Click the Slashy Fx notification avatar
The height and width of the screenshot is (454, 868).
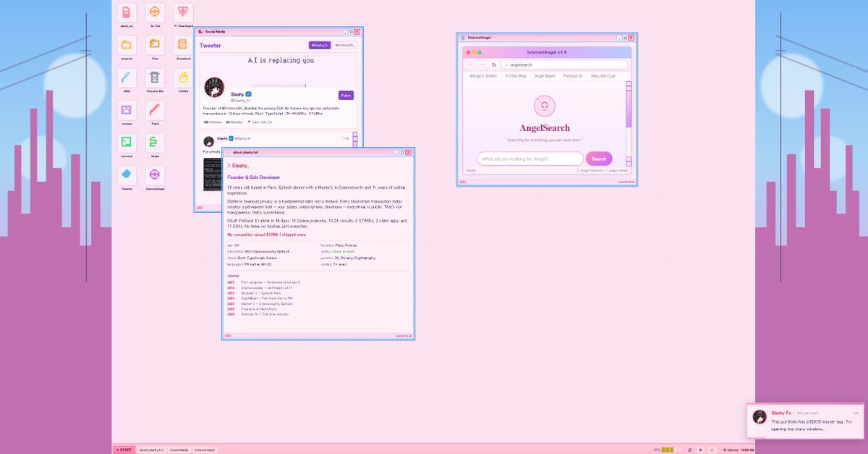759,416
